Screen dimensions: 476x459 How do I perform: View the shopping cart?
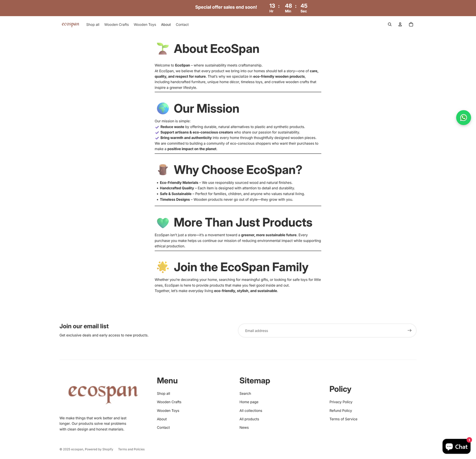tap(411, 24)
